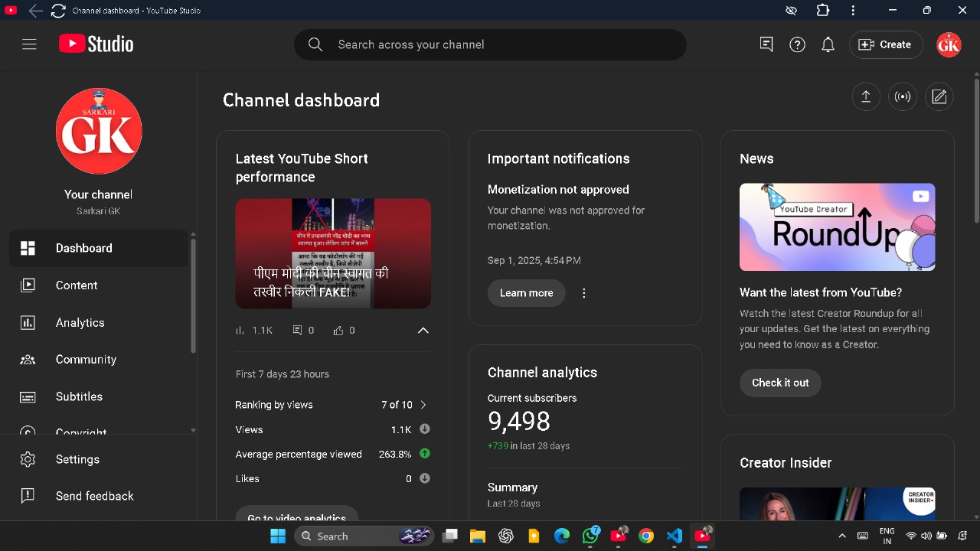Open the Subtitles sidebar item

98,396
